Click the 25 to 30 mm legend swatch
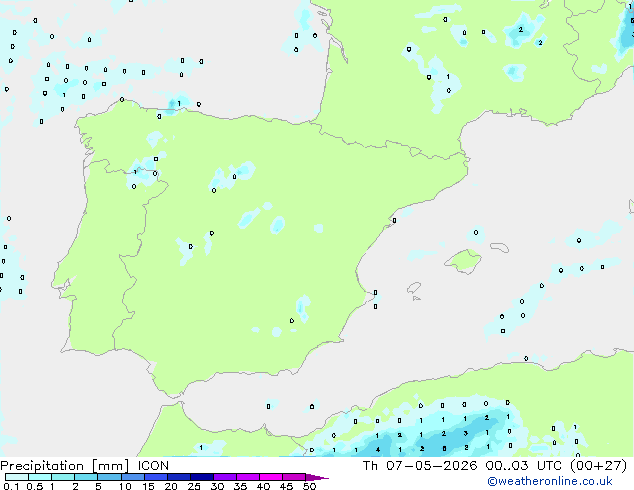634x490 pixels. (x=202, y=477)
